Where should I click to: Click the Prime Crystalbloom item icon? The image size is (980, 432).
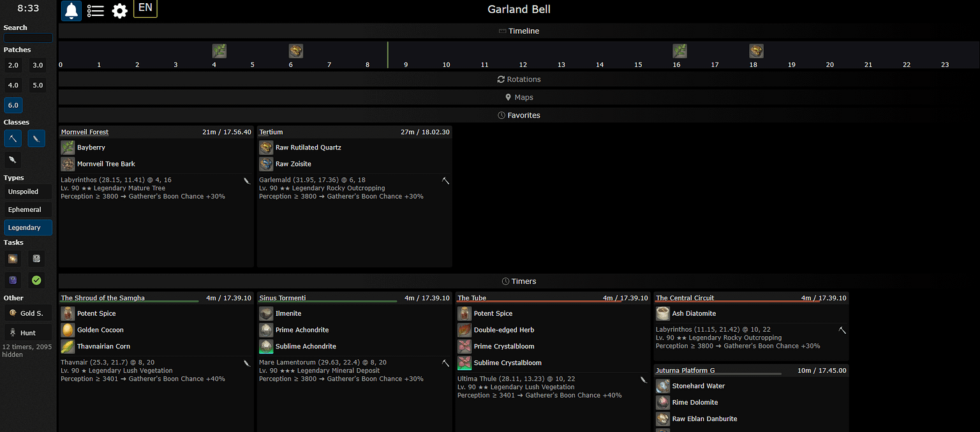point(464,346)
